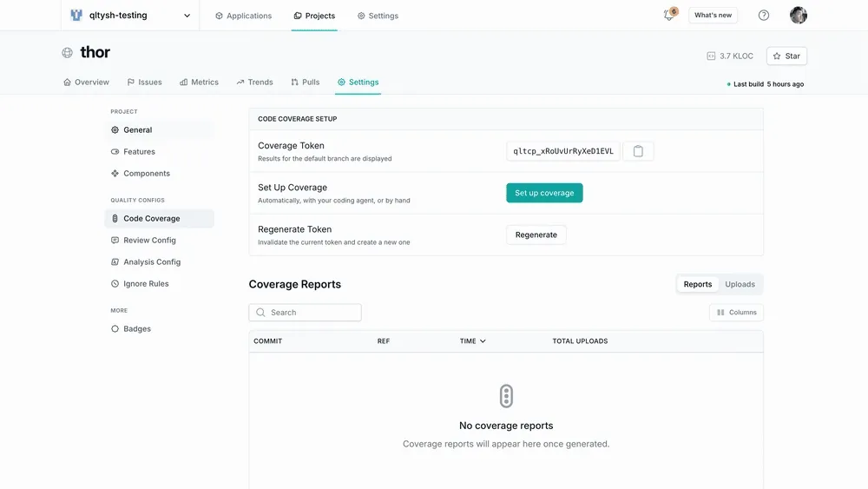Image resolution: width=868 pixels, height=489 pixels.
Task: Go to Applications in top navigation
Action: tap(244, 16)
